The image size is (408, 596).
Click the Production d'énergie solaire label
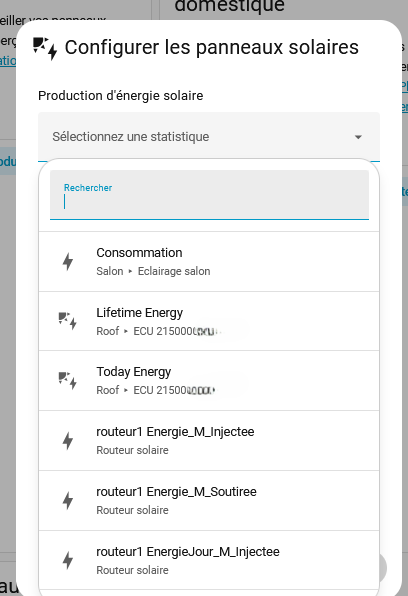[x=121, y=96]
